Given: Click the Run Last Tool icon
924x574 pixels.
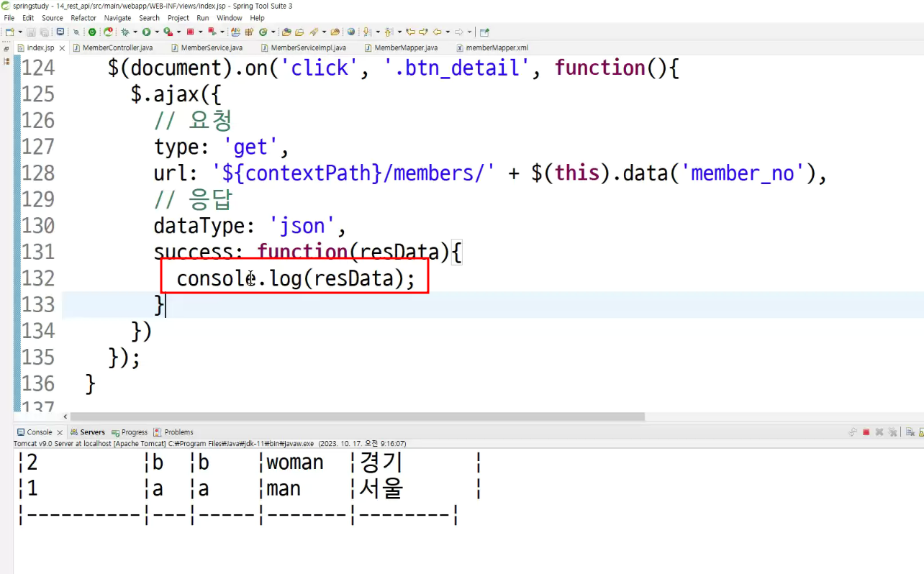Looking at the screenshot, I should point(168,32).
